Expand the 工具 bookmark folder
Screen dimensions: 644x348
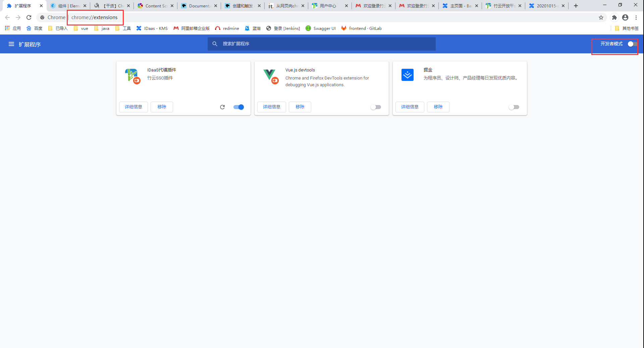tap(123, 29)
